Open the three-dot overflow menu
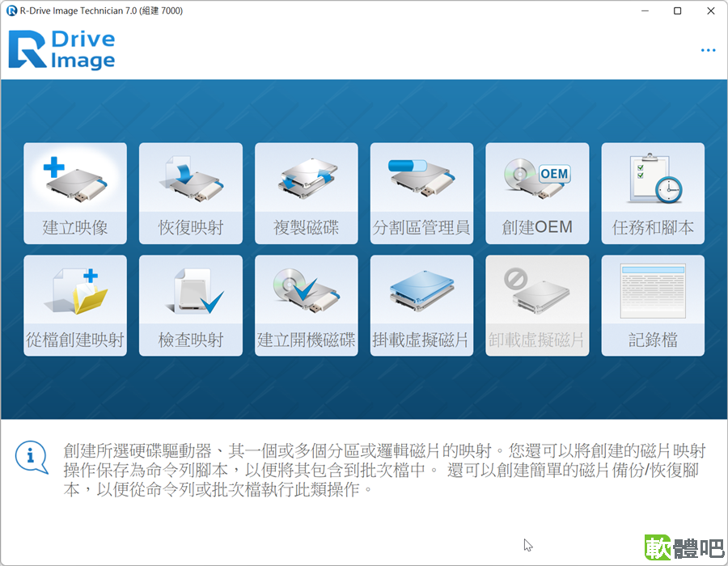The height and width of the screenshot is (566, 728). 709,50
